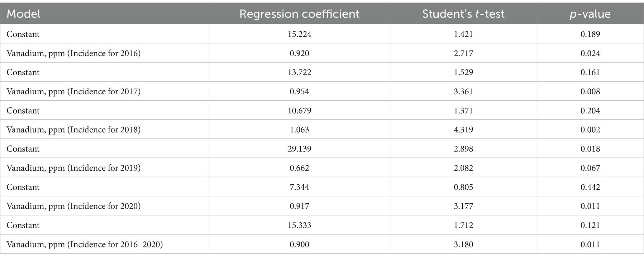Screen dimensions: 644x259
Task: Click the regression coefficient value 15.224
Action: [x=299, y=34]
